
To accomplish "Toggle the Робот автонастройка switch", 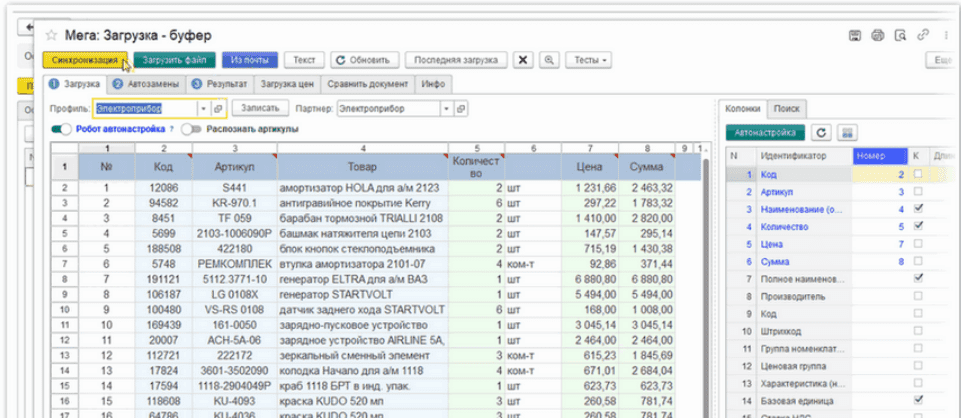I will click(62, 129).
